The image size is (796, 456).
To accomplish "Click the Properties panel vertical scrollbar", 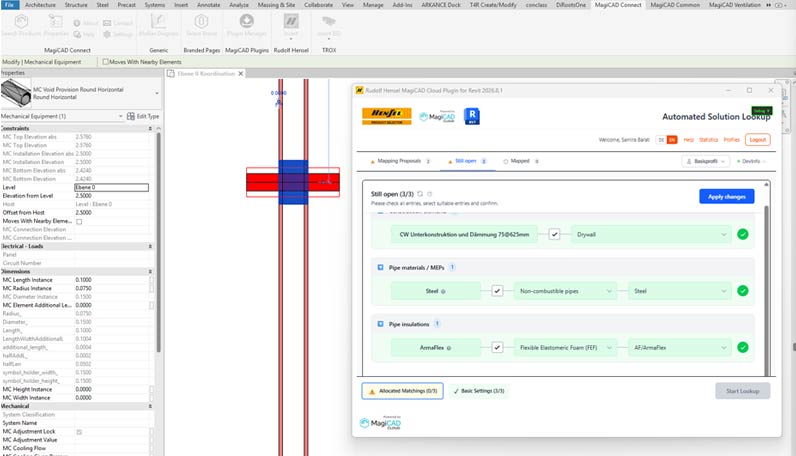I will click(x=158, y=241).
